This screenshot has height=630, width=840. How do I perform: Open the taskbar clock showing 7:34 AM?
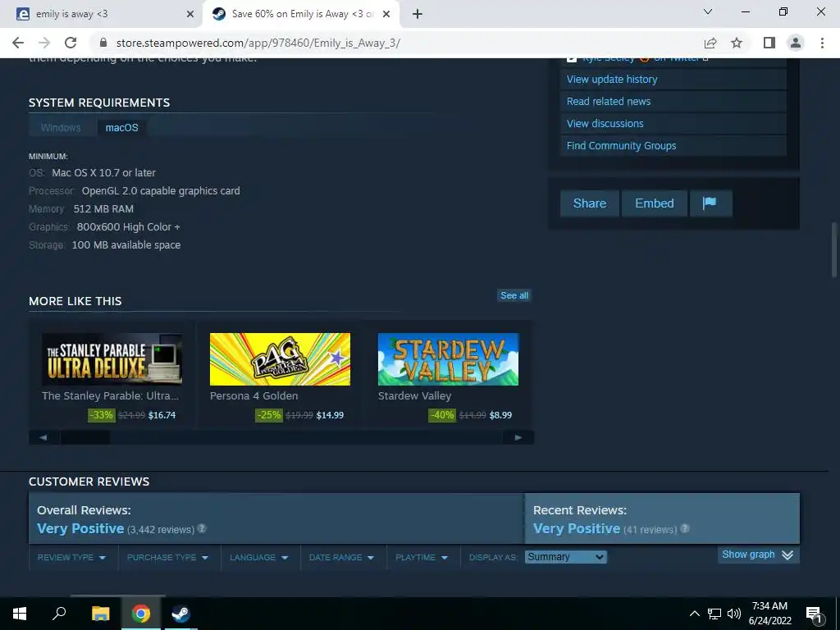point(769,614)
